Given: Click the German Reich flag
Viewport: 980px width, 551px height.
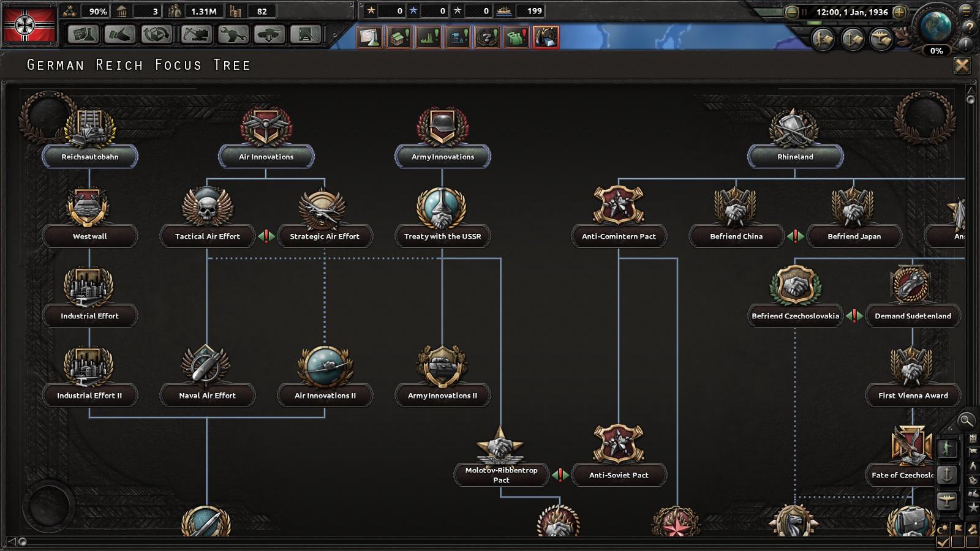Looking at the screenshot, I should click(x=29, y=24).
